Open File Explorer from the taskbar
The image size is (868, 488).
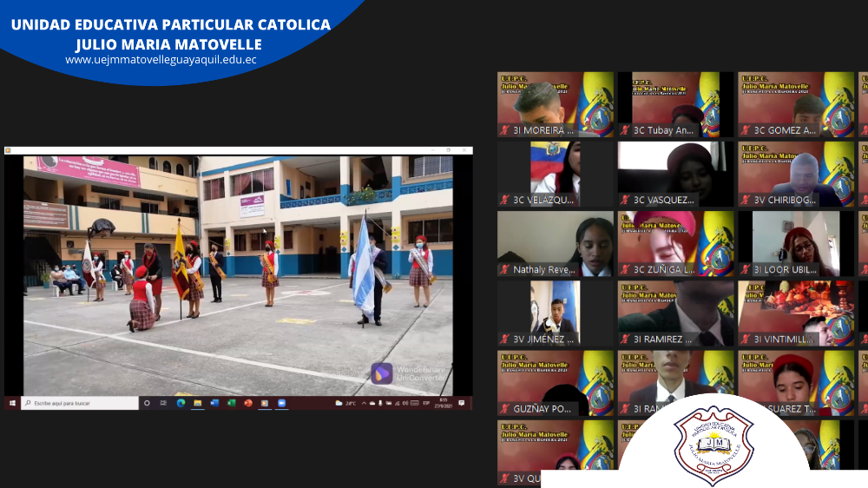[197, 403]
